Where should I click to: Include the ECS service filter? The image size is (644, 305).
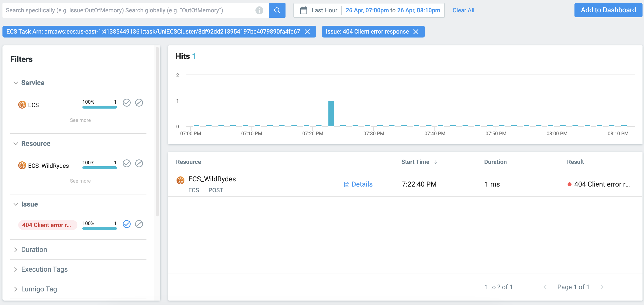coord(126,103)
